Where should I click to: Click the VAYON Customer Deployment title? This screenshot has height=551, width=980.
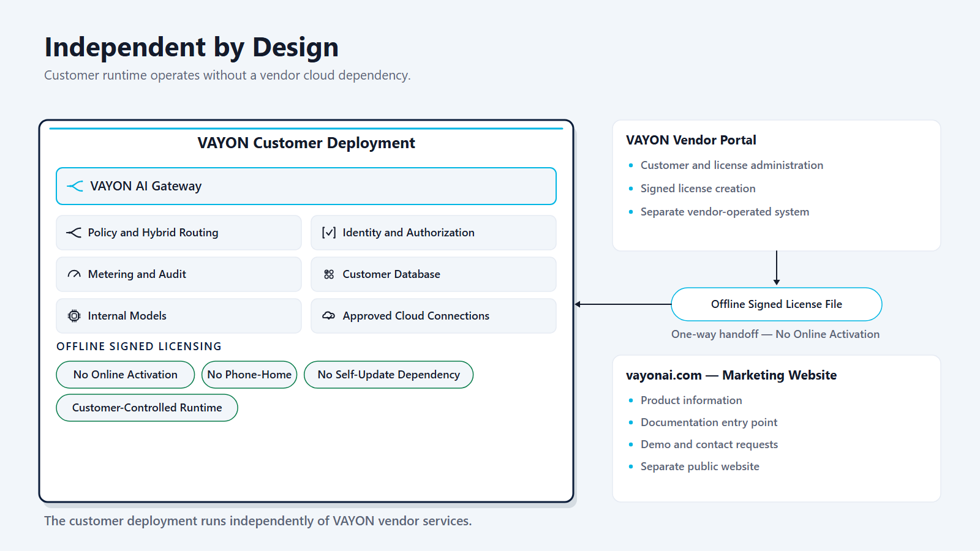point(306,143)
